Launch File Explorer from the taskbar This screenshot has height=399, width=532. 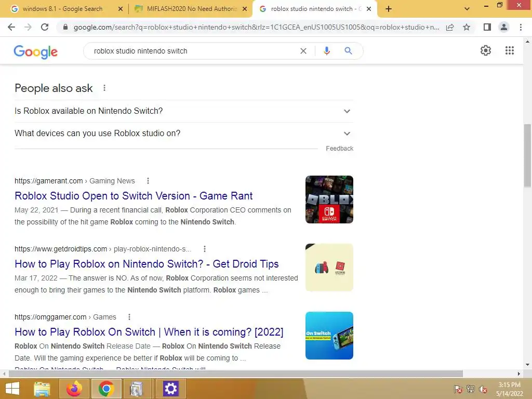42,389
